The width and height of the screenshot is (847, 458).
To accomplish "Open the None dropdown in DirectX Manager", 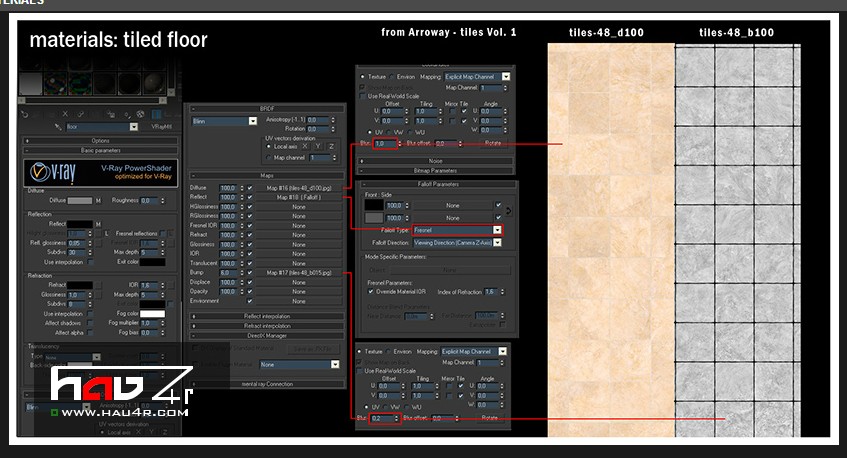I will click(335, 365).
